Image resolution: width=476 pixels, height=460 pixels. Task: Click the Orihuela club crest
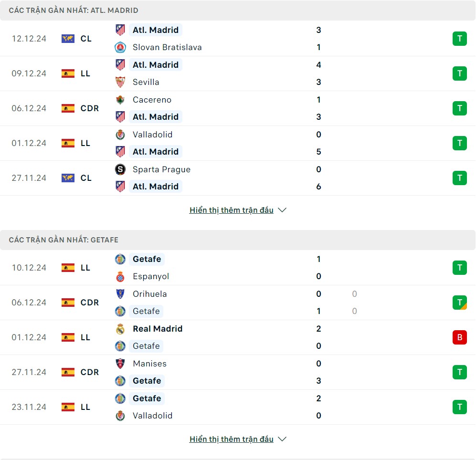(120, 294)
